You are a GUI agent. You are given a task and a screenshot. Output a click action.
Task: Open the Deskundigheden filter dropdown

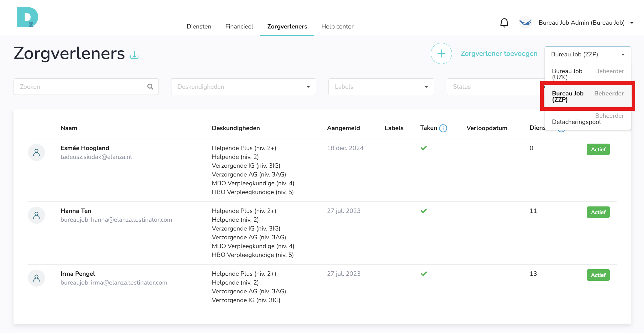click(x=243, y=87)
